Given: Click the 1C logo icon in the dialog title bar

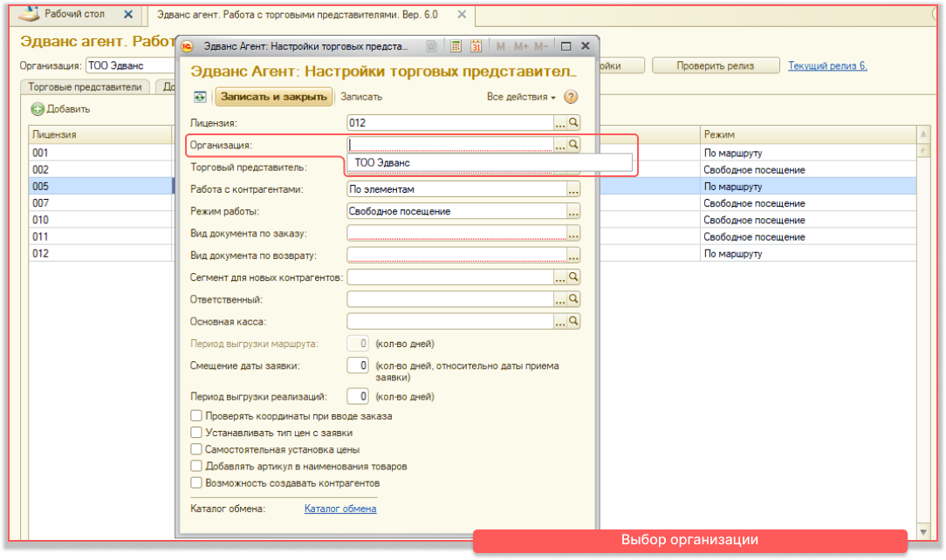Looking at the screenshot, I should point(188,46).
